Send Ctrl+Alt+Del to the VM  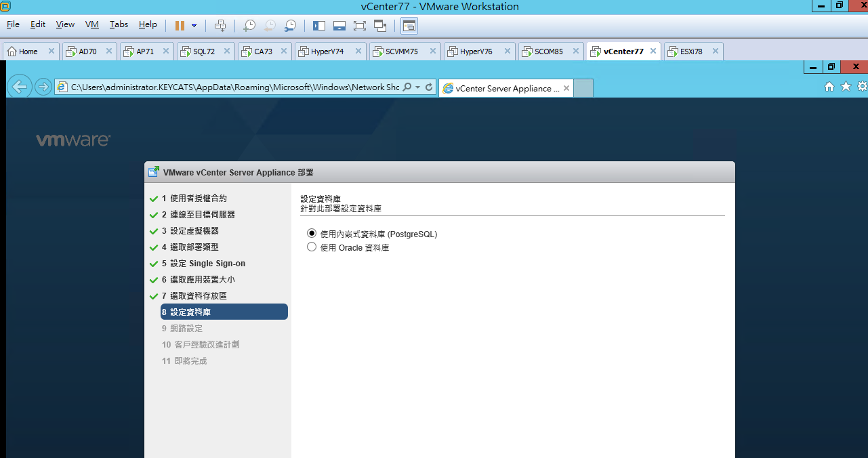point(220,25)
